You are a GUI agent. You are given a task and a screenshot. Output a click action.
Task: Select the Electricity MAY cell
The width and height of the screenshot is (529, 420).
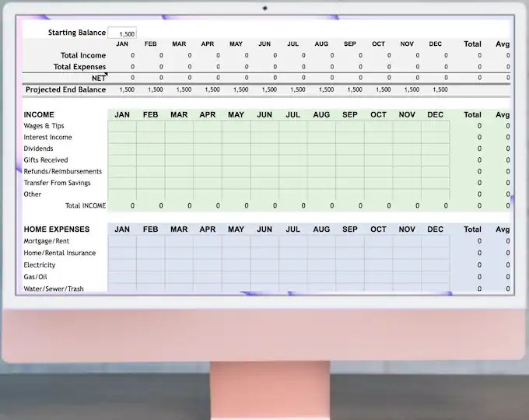[x=236, y=265]
